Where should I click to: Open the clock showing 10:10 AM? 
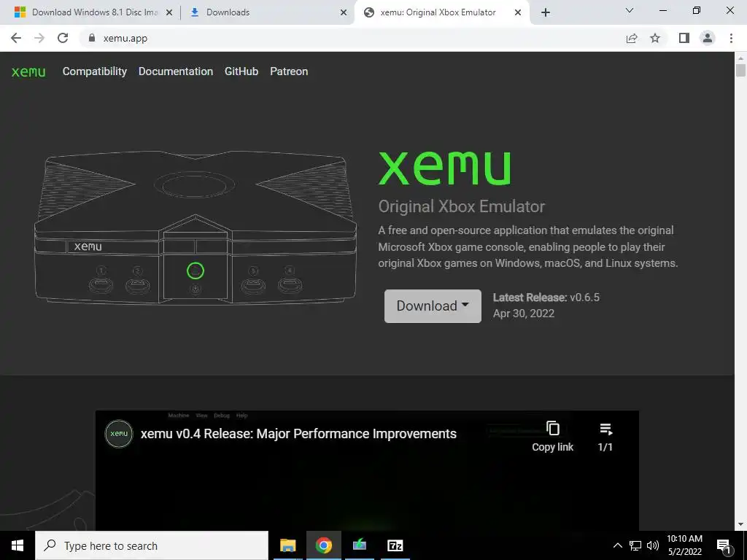click(x=684, y=545)
